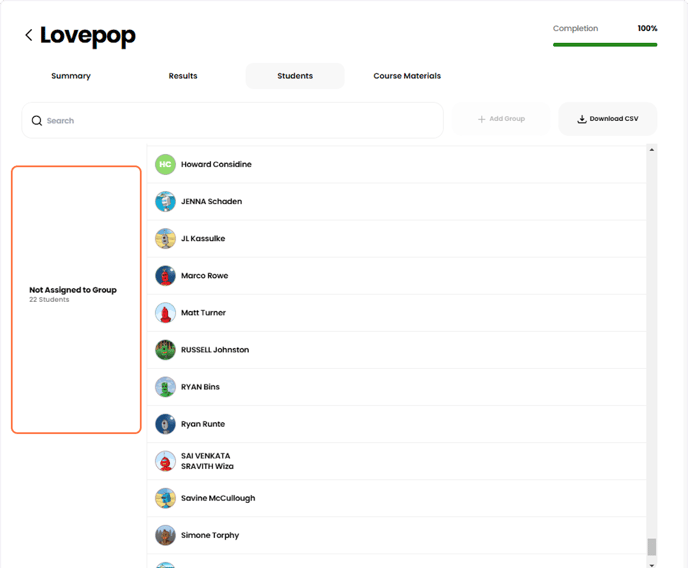
Task: Switch to the Results tab
Action: click(x=183, y=76)
